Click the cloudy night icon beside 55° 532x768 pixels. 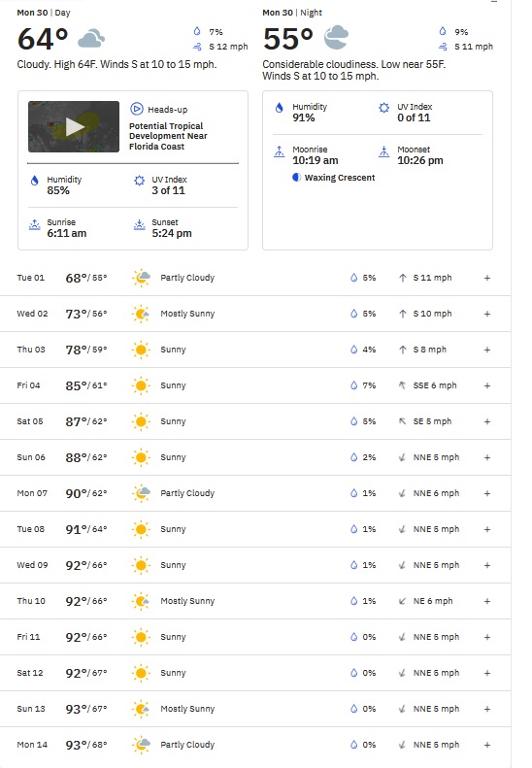(x=336, y=38)
